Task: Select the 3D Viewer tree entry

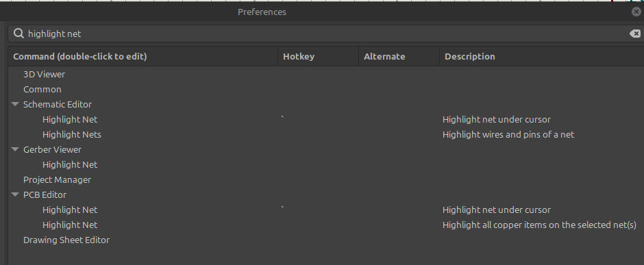Action: 326,74
